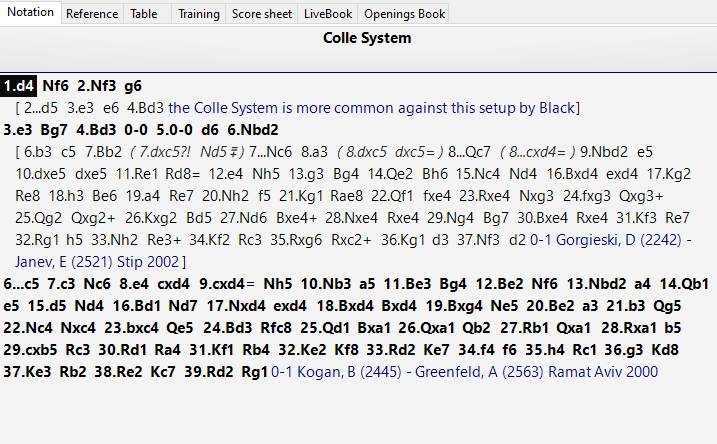
Task: Open the LiveBook tab
Action: coord(327,14)
